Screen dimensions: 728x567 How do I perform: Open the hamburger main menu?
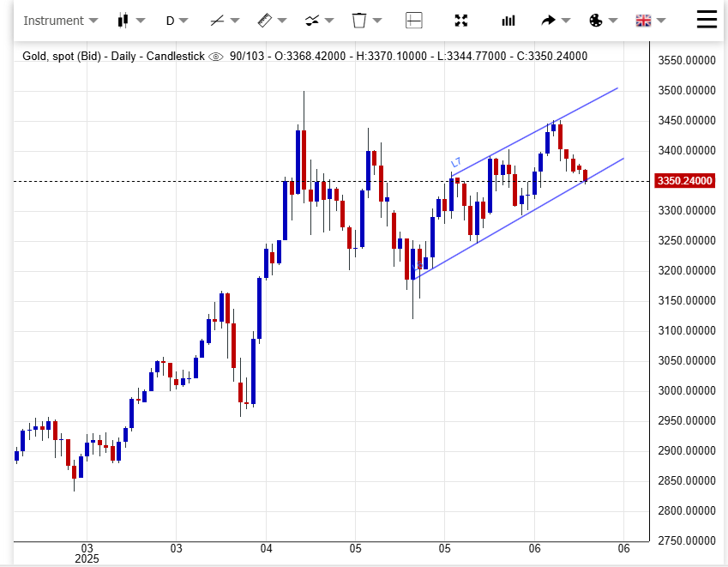tap(707, 19)
